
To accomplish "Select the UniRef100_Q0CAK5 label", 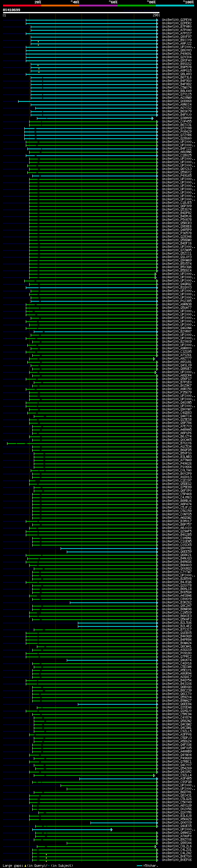I will coord(177,440).
